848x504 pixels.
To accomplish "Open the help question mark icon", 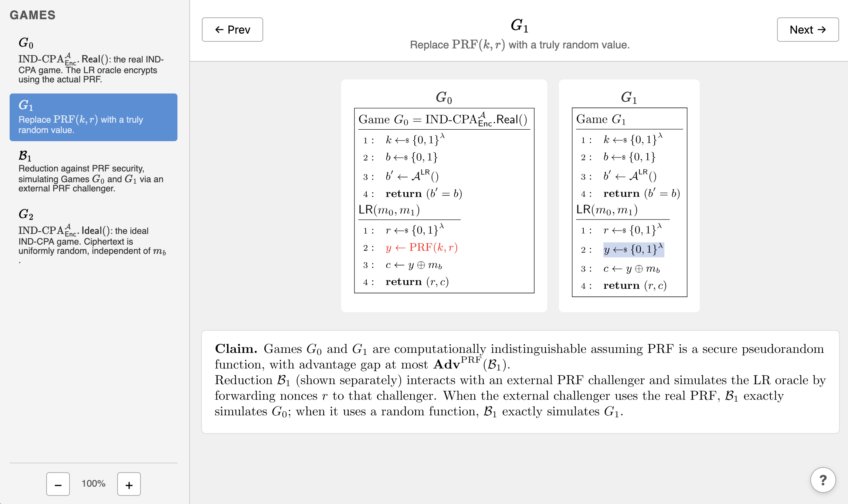I will (823, 480).
